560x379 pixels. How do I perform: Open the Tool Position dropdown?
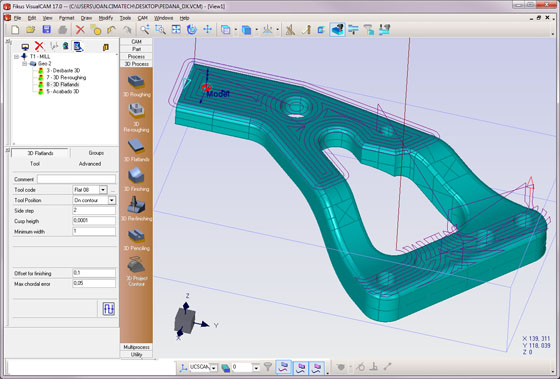112,200
